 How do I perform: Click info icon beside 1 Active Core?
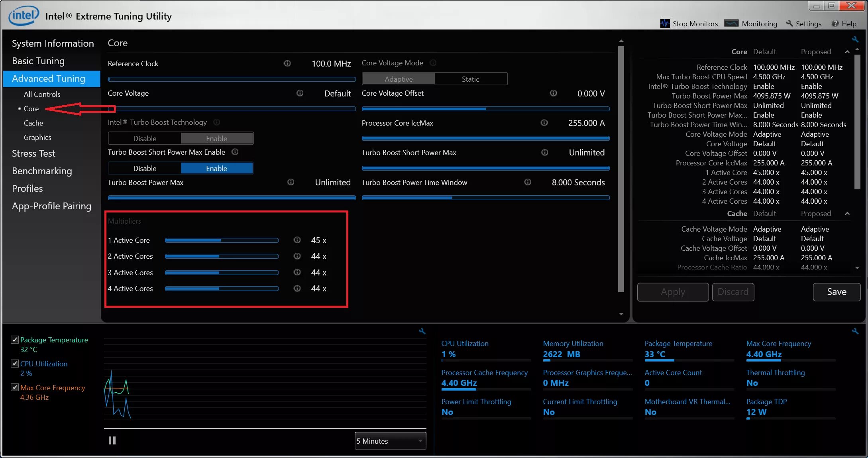pyautogui.click(x=297, y=240)
